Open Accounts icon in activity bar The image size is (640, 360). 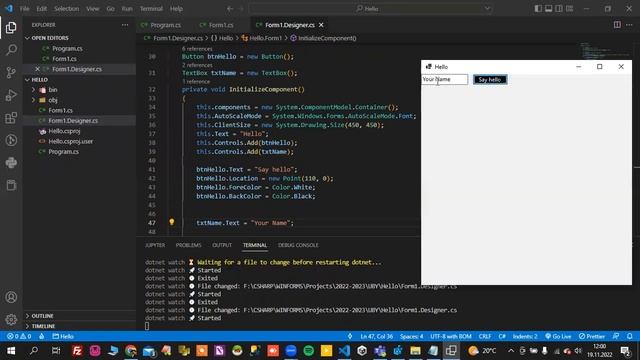(11, 297)
